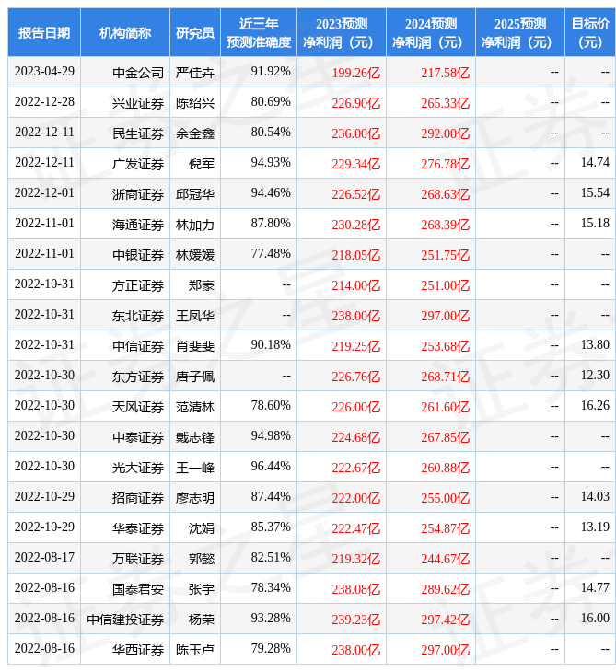Screen dimensions: 616x672
Task: Click analyst name 陈绍兴
Action: (195, 102)
